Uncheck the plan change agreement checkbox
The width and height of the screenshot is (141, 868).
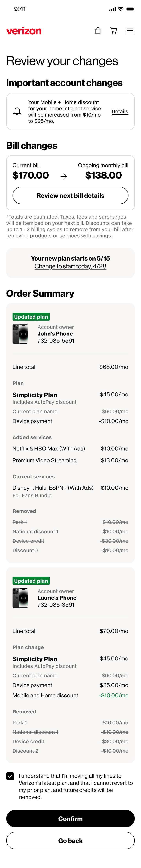(x=10, y=776)
